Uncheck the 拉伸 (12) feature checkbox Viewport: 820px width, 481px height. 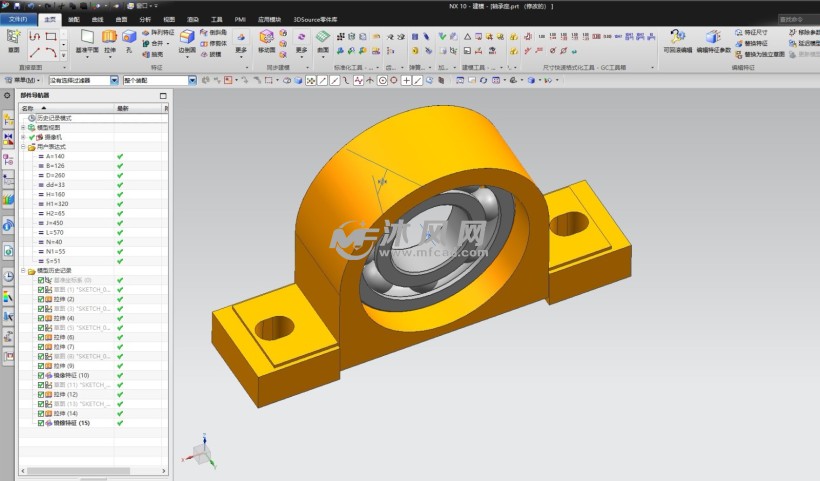[x=41, y=394]
